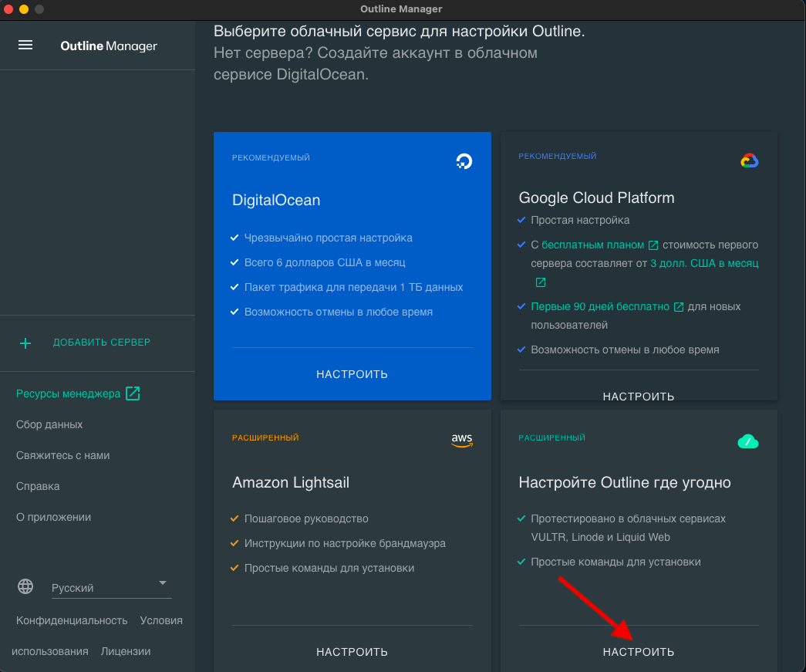Click РАСШИРЕННЫЙ label on Amazon Lightsail card
This screenshot has height=672, width=806.
(x=265, y=437)
